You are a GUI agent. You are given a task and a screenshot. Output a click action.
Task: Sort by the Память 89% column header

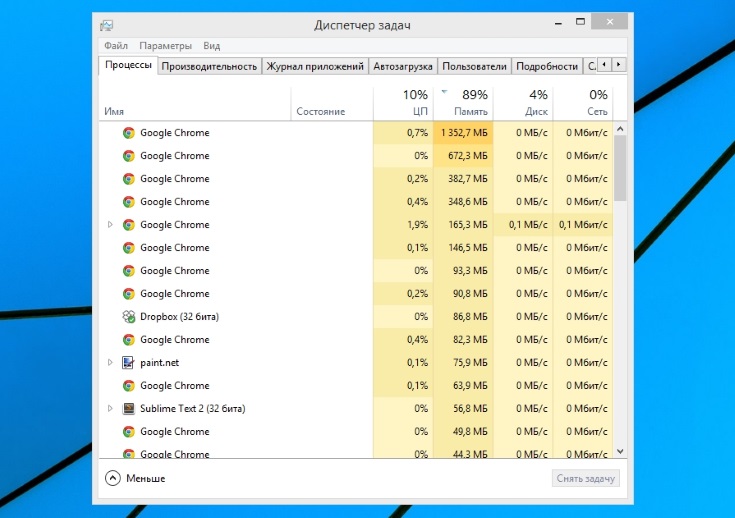[x=463, y=104]
